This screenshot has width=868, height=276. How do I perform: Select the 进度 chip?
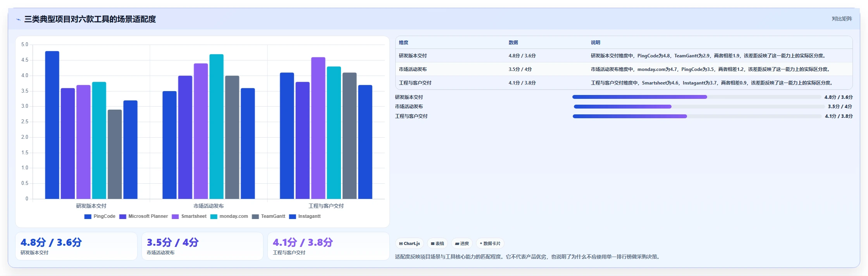pyautogui.click(x=462, y=243)
